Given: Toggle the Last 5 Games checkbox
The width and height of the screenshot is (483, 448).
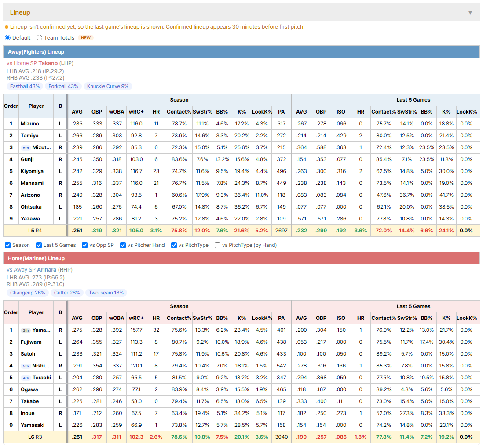Looking at the screenshot, I should (39, 245).
